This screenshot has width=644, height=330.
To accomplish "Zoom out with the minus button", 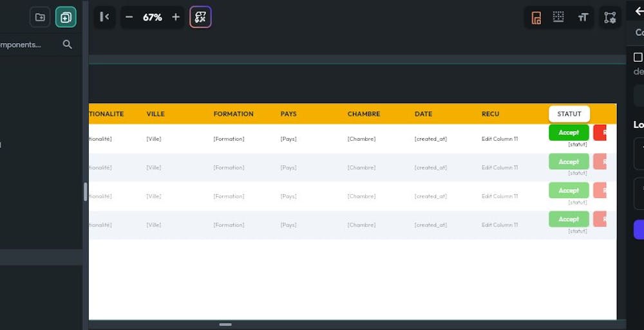I will coord(129,17).
